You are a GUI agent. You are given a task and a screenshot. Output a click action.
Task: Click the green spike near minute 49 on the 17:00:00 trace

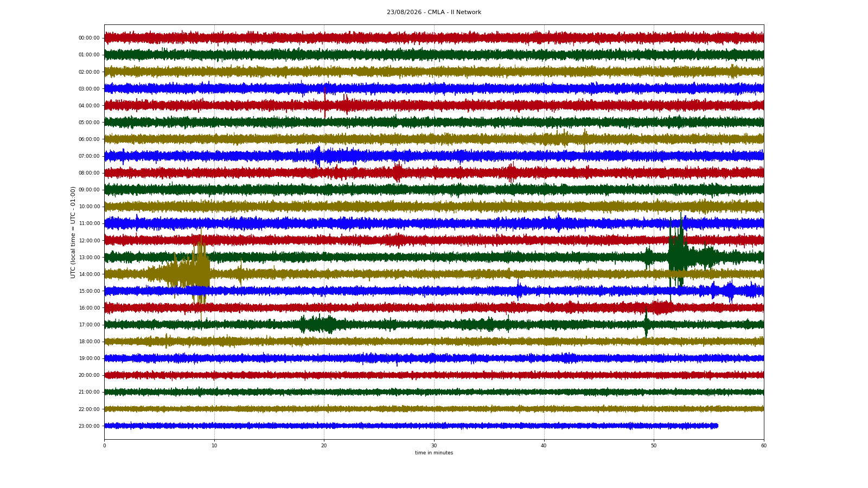(x=646, y=323)
